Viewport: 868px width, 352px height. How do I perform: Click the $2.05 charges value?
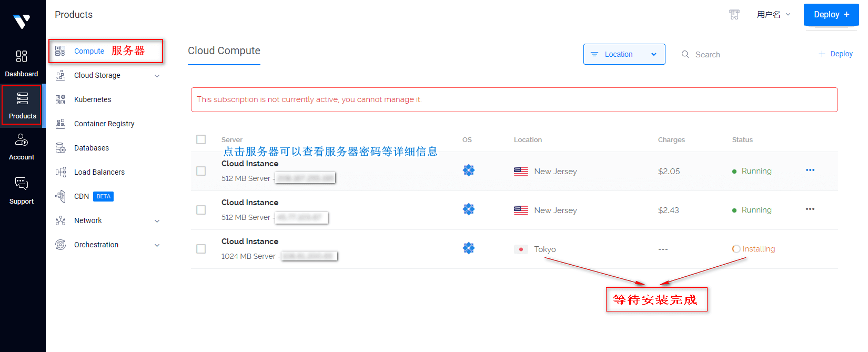coord(669,172)
